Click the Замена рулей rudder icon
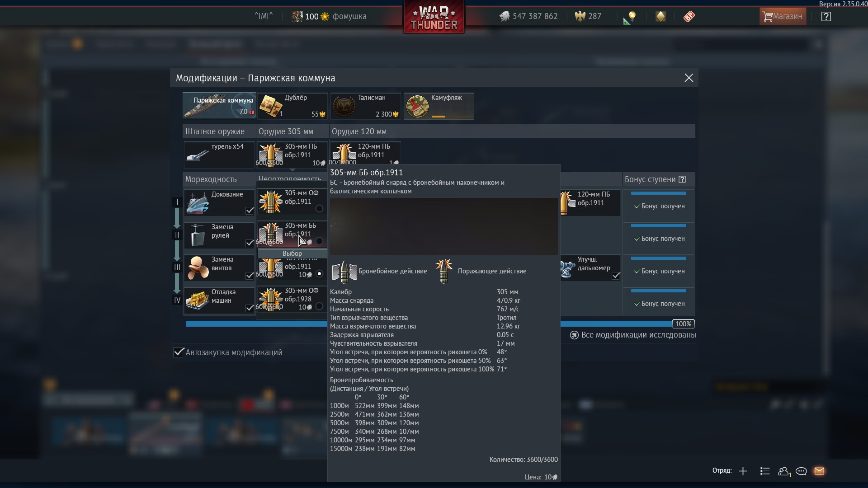This screenshot has height=488, width=868. click(198, 235)
